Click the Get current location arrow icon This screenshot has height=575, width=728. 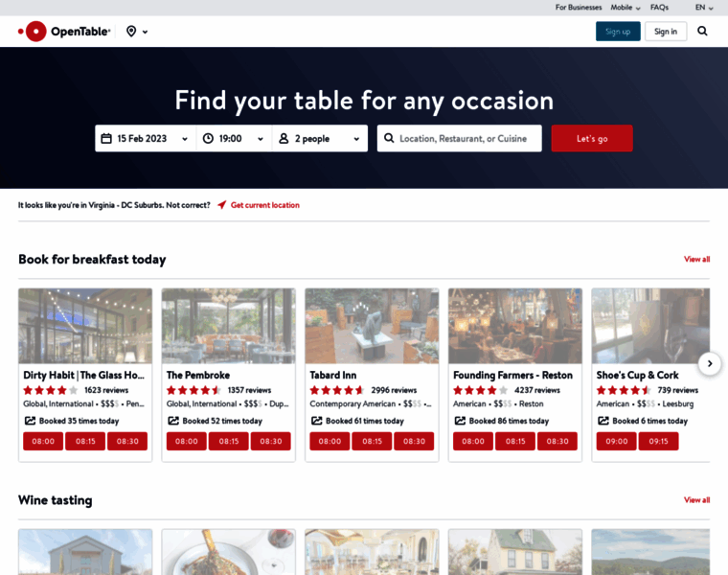[x=222, y=205]
